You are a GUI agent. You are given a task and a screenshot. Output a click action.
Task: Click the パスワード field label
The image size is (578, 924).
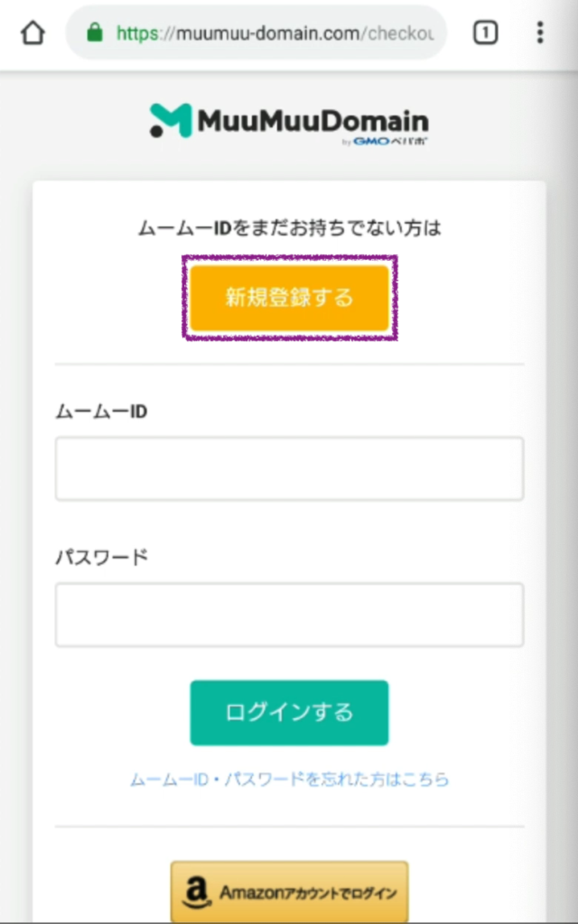coord(101,557)
